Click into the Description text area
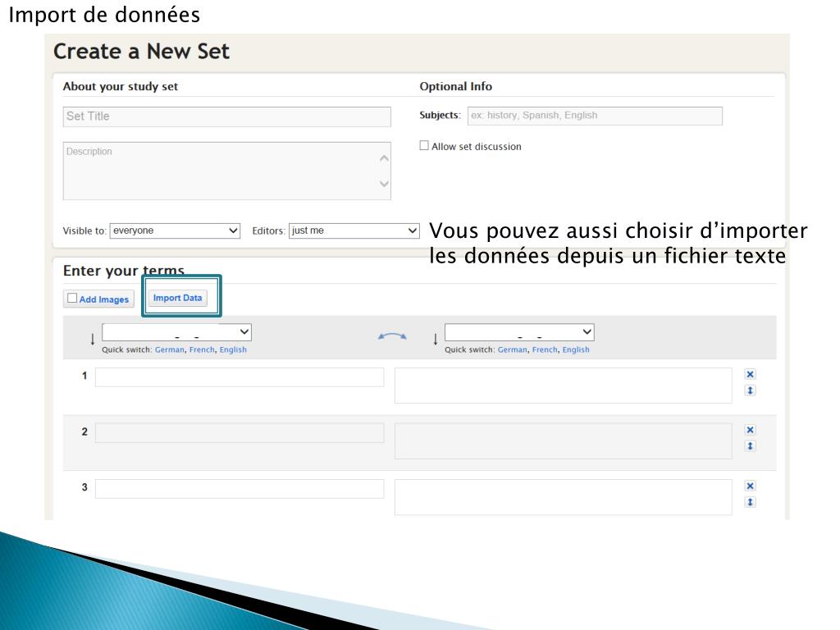 point(227,171)
